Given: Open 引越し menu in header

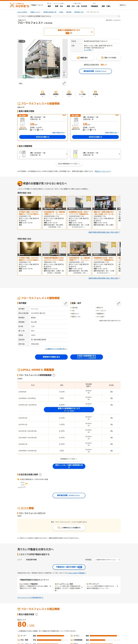Looking at the screenshot, I should point(108,6).
